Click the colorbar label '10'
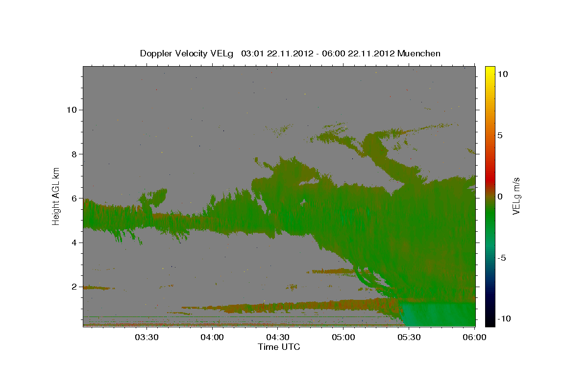588x392 pixels. pyautogui.click(x=502, y=74)
